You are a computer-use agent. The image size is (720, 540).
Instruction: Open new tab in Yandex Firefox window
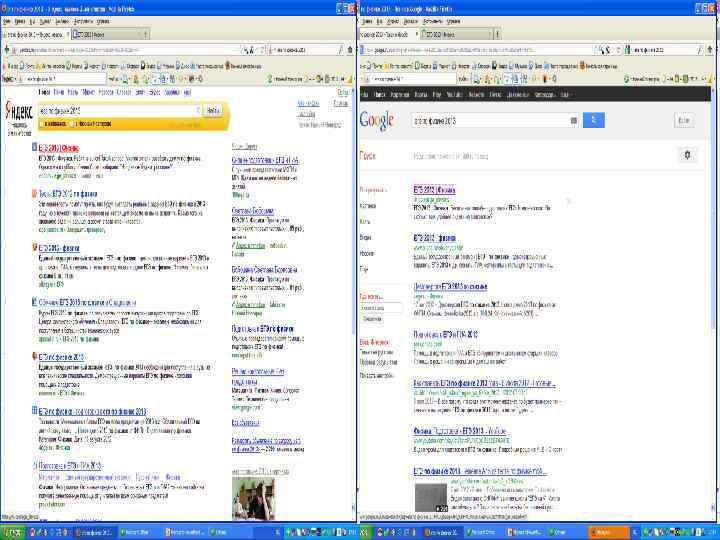(146, 34)
